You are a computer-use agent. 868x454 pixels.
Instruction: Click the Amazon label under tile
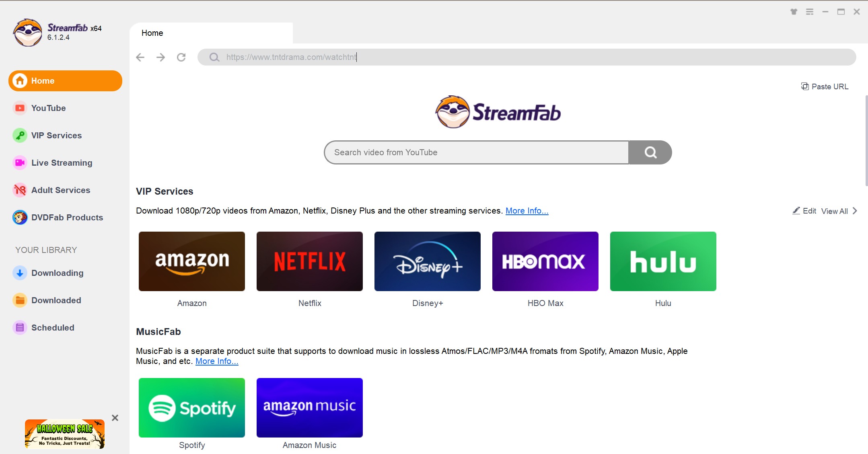(192, 303)
